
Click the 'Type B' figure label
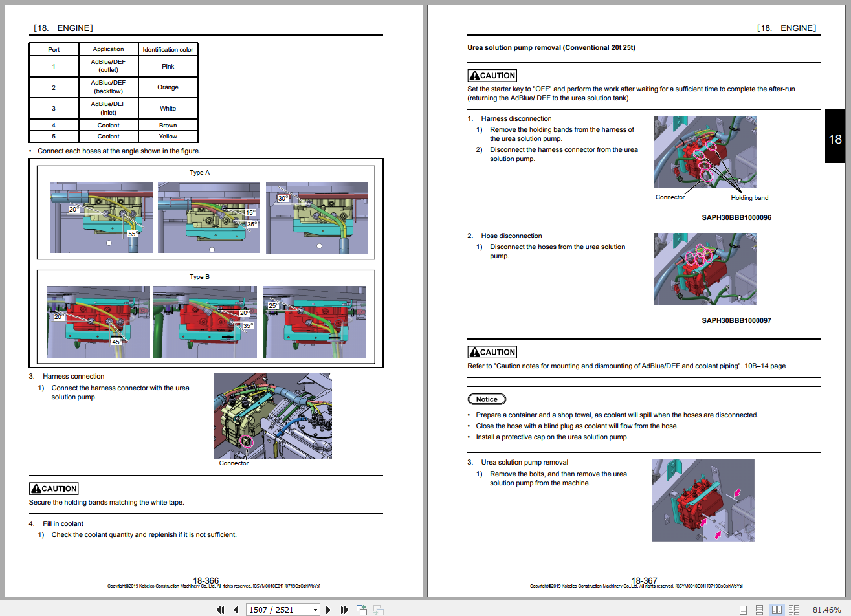[x=199, y=277]
